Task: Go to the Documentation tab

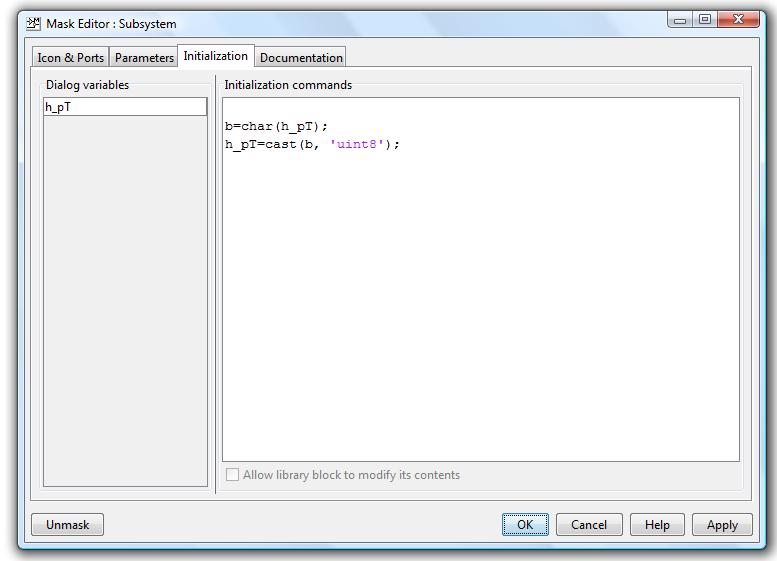Action: click(301, 58)
